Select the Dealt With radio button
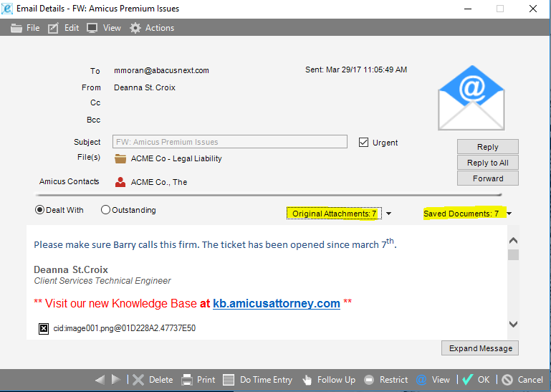This screenshot has height=392, width=551. coord(39,210)
